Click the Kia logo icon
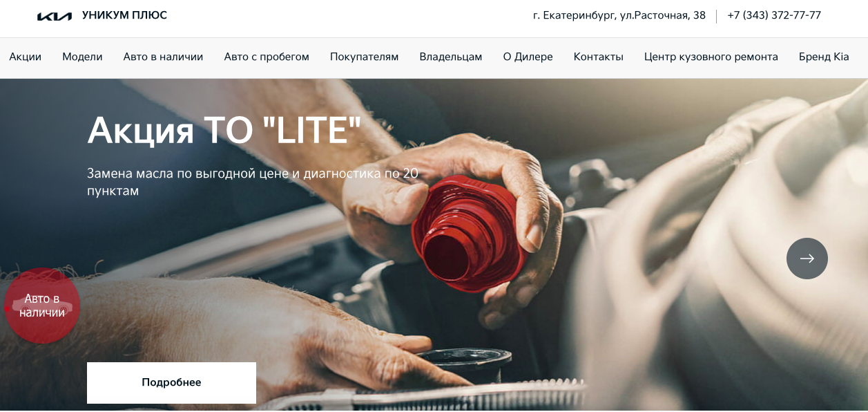 [55, 16]
